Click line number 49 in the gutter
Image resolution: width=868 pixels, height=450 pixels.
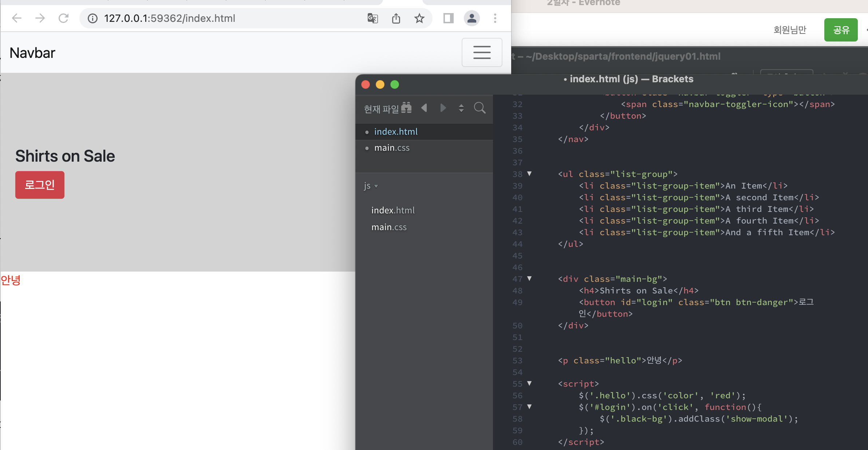tap(517, 302)
